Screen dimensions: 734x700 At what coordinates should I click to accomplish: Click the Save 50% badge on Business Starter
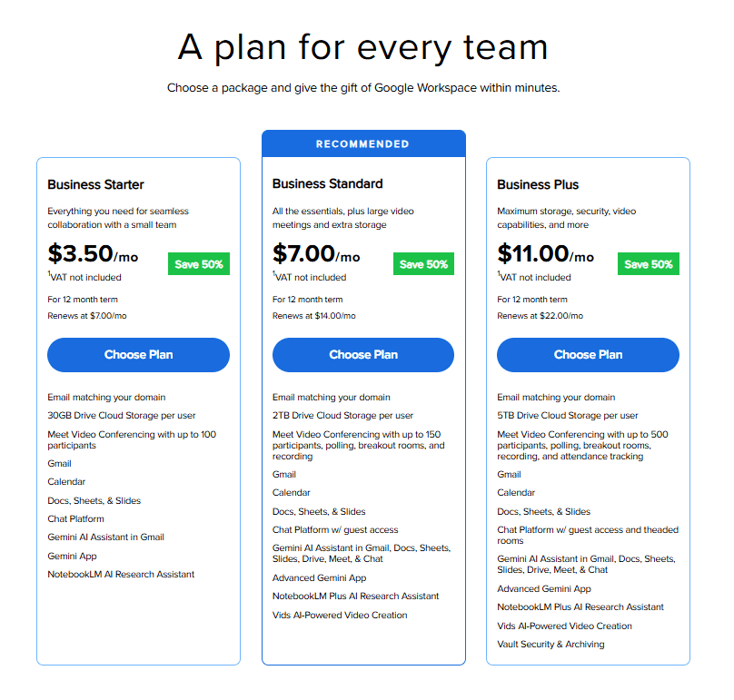[x=199, y=264]
